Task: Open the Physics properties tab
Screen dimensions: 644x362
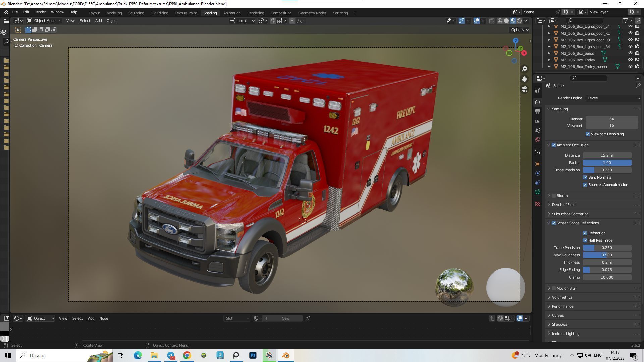Action: pyautogui.click(x=538, y=173)
